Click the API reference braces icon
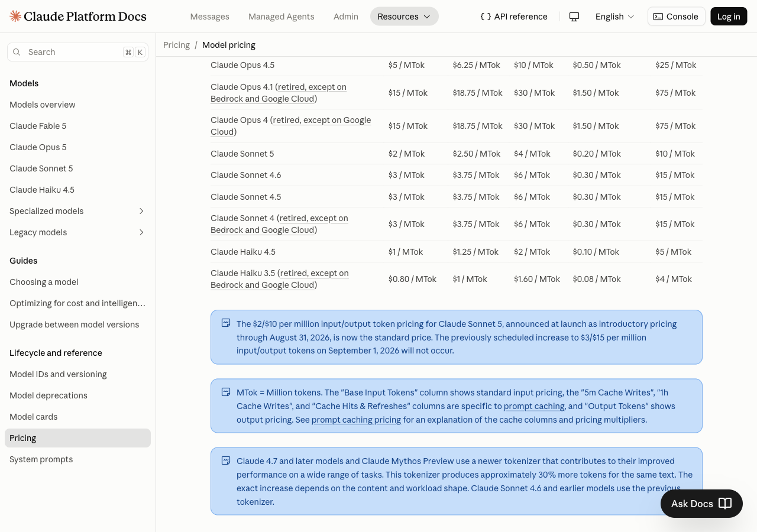This screenshot has width=757, height=532. (x=486, y=17)
